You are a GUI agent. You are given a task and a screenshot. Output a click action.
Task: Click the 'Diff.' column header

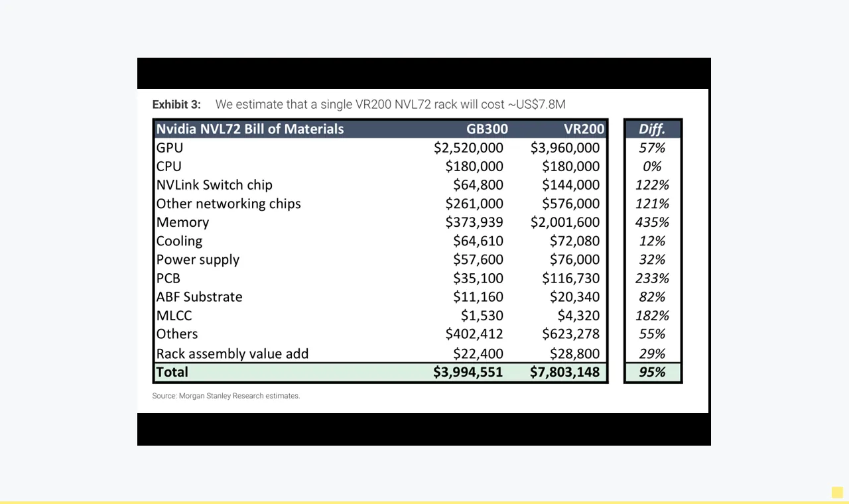(x=652, y=129)
